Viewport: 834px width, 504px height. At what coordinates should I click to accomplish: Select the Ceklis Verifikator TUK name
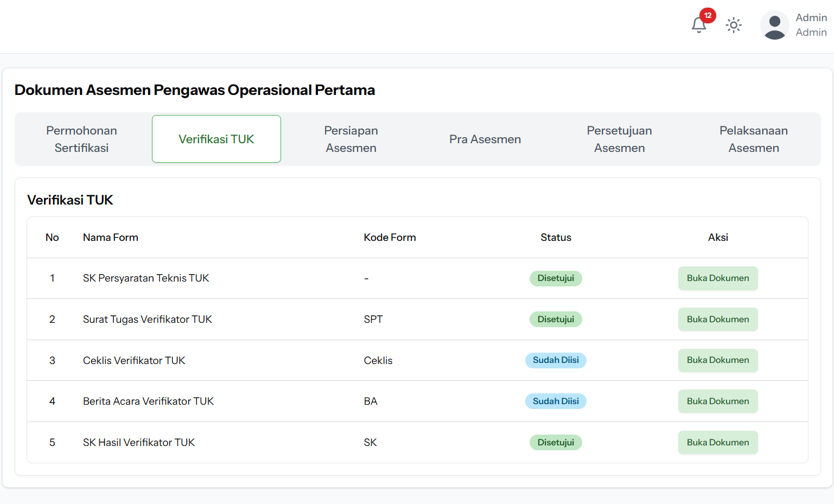point(134,361)
